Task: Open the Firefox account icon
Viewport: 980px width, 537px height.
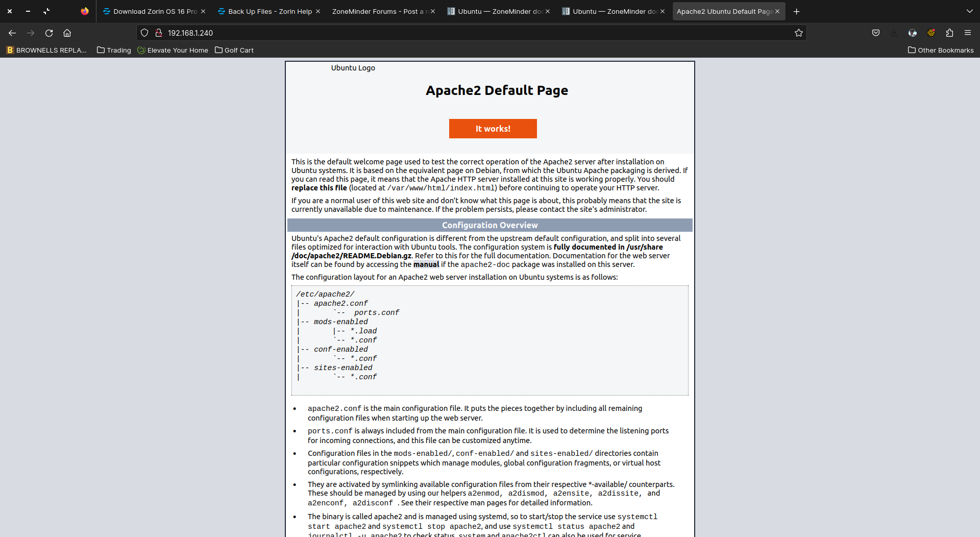Action: [x=913, y=33]
